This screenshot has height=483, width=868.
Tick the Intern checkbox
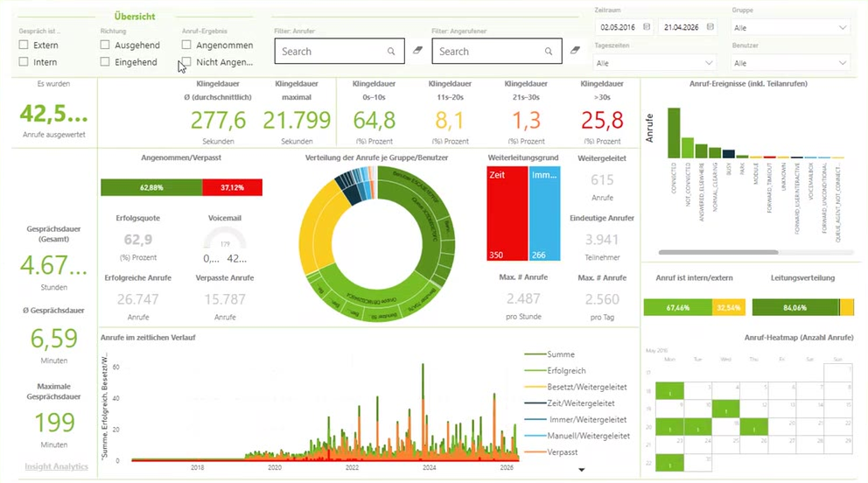pos(24,62)
